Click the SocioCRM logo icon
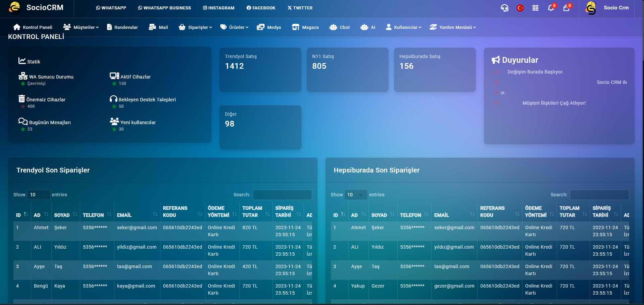 click(x=14, y=7)
